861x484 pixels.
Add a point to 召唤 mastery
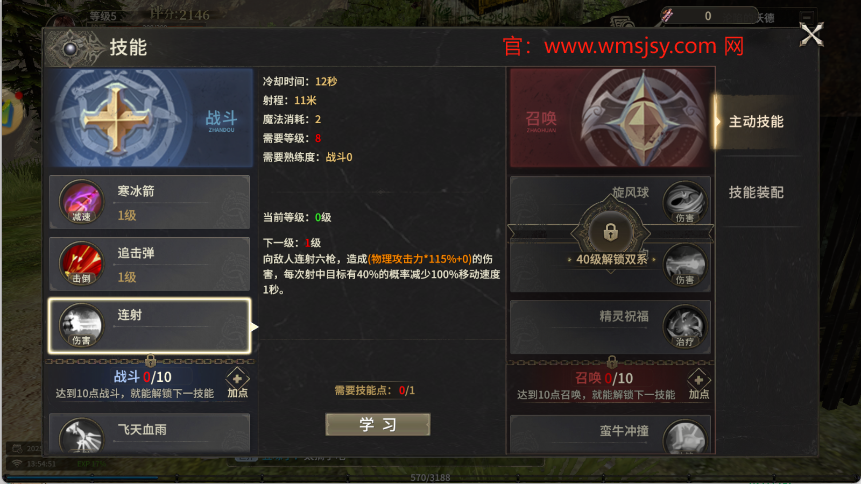(698, 384)
